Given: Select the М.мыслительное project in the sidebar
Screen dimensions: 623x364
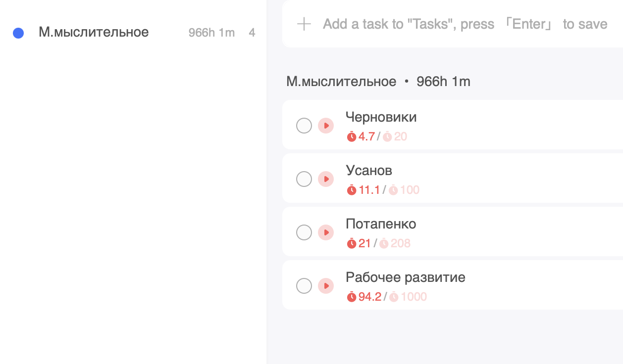Looking at the screenshot, I should (94, 33).
